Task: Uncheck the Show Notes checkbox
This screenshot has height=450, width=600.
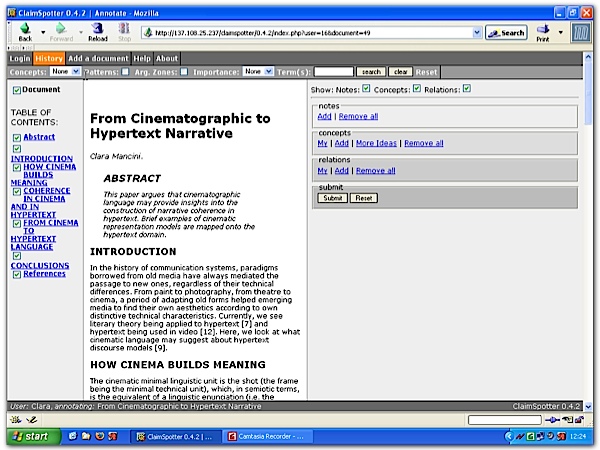Action: 366,88
